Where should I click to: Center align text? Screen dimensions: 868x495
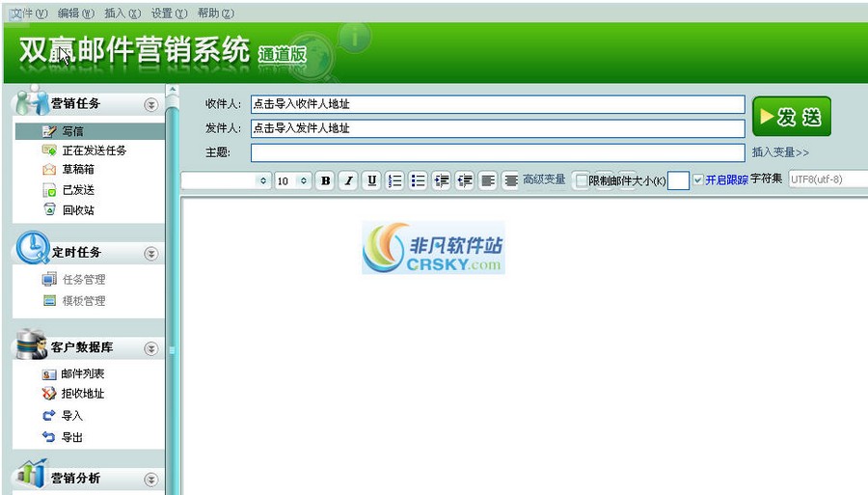click(x=511, y=180)
